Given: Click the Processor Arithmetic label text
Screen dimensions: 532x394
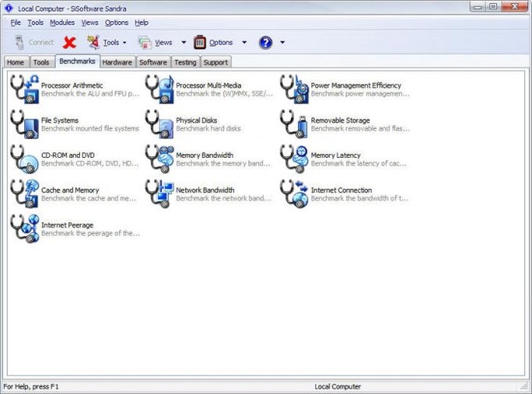Looking at the screenshot, I should click(x=72, y=85).
